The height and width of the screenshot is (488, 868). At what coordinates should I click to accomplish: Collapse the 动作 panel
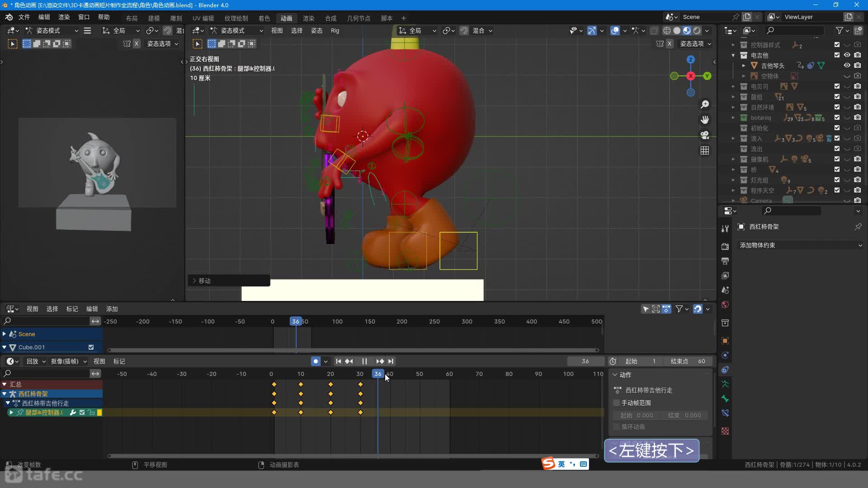(x=615, y=375)
